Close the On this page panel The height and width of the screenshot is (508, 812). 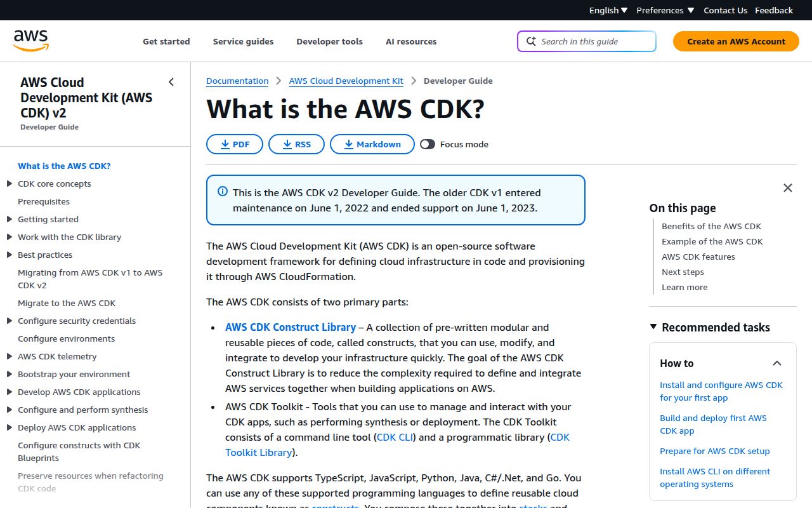pos(788,188)
